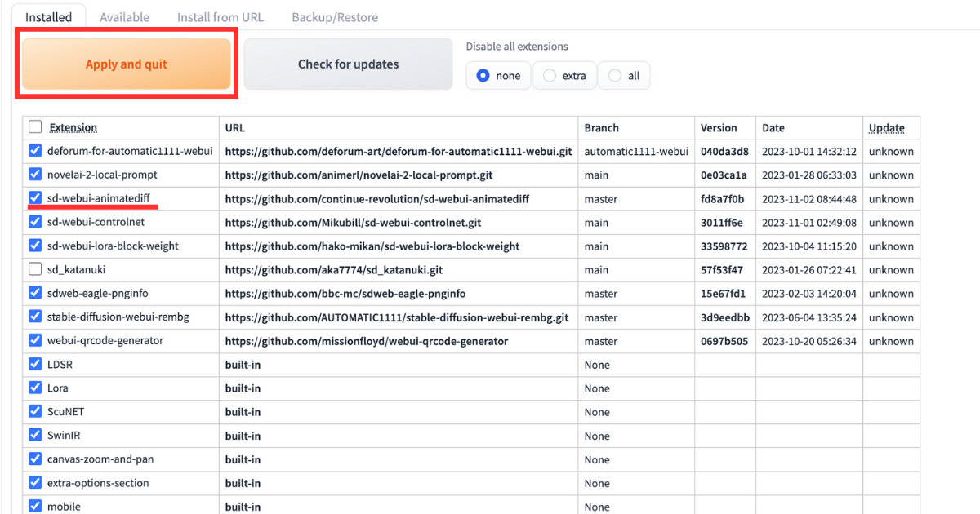Screen dimensions: 980x514
Task: Click version hash 3011ff6e
Action: [x=723, y=223]
